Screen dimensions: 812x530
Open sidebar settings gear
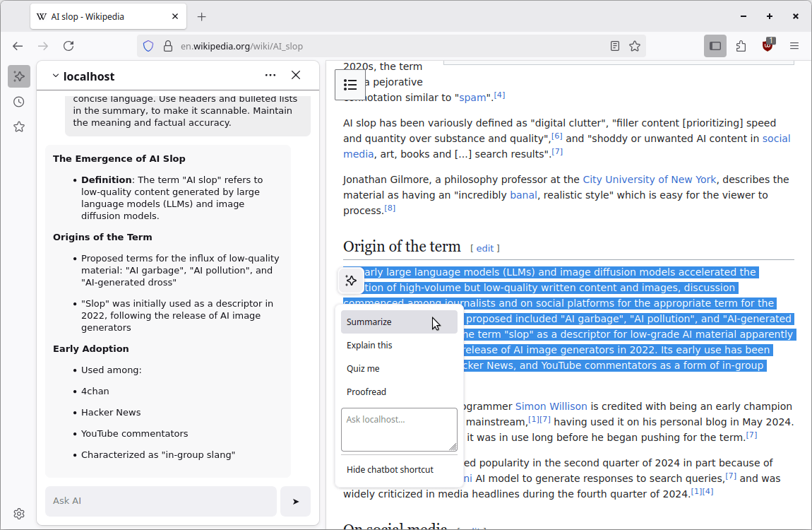pyautogui.click(x=19, y=514)
